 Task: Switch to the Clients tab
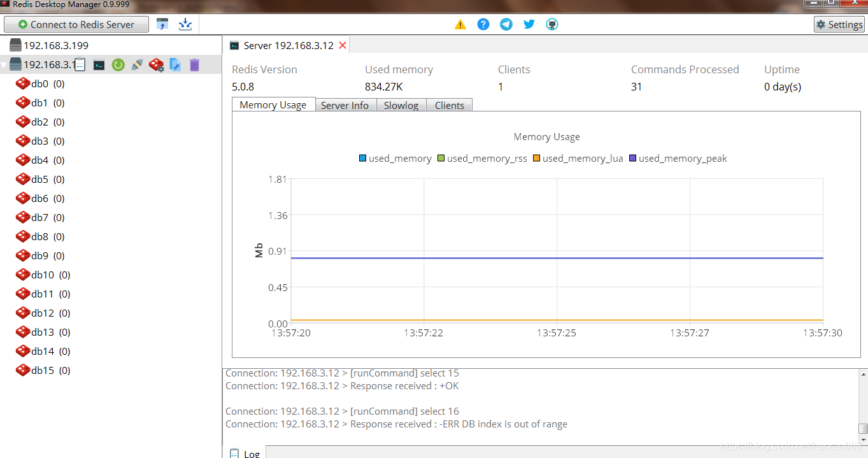pyautogui.click(x=450, y=105)
